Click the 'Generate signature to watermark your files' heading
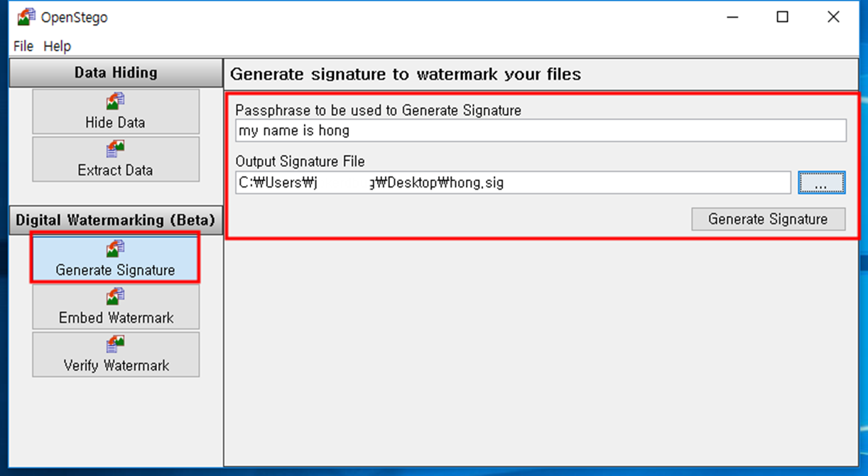Viewport: 868px width, 476px height. tap(406, 74)
